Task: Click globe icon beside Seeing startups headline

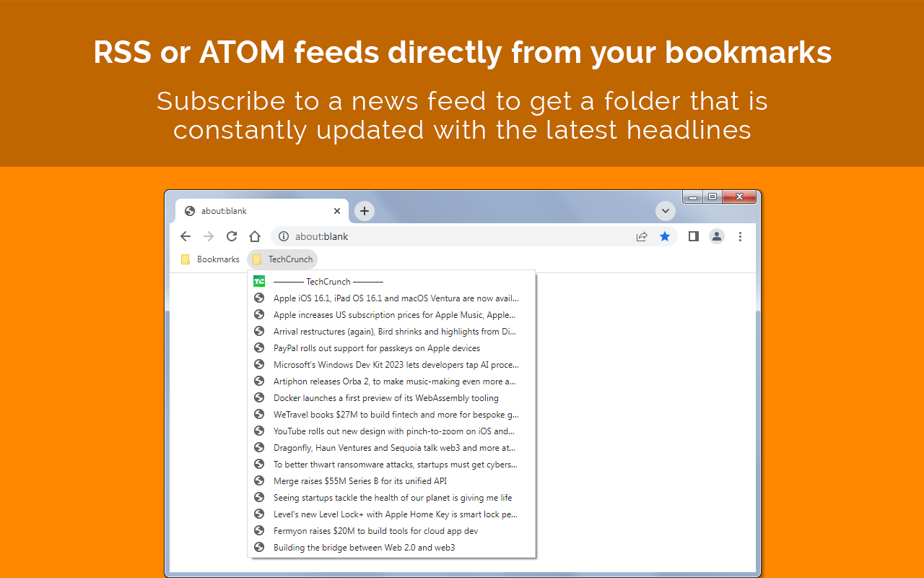Action: pos(259,498)
